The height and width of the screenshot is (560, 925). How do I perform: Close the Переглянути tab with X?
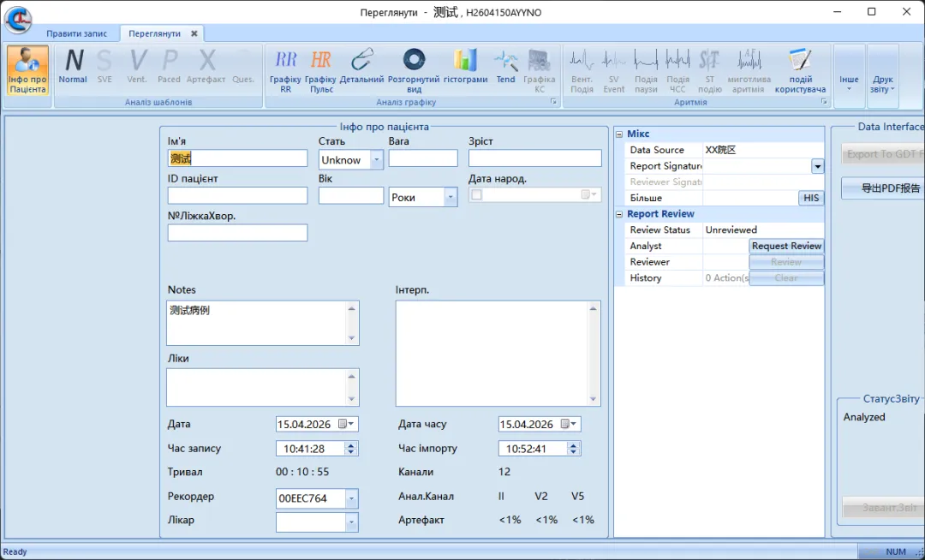click(194, 33)
